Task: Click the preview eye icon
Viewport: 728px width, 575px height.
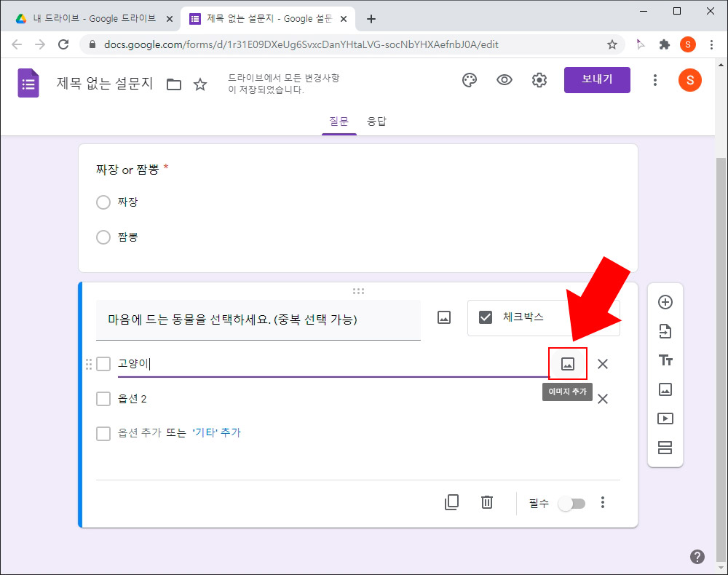Action: 504,80
